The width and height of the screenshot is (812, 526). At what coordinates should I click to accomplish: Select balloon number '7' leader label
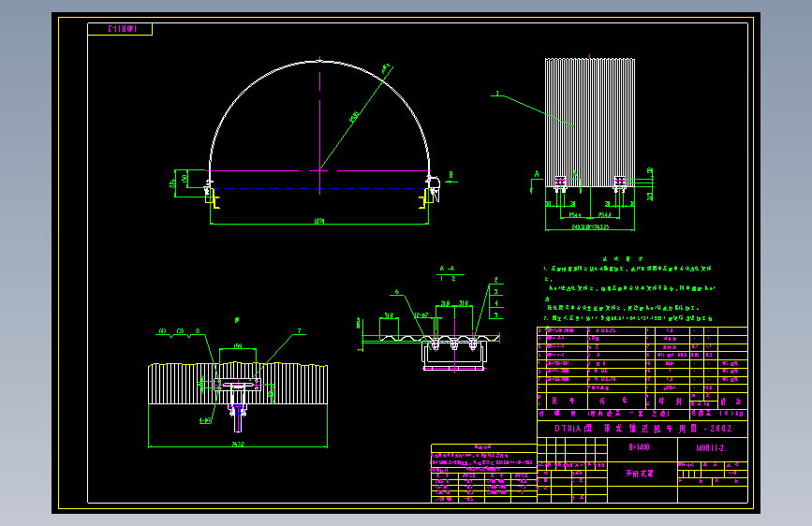pos(299,330)
